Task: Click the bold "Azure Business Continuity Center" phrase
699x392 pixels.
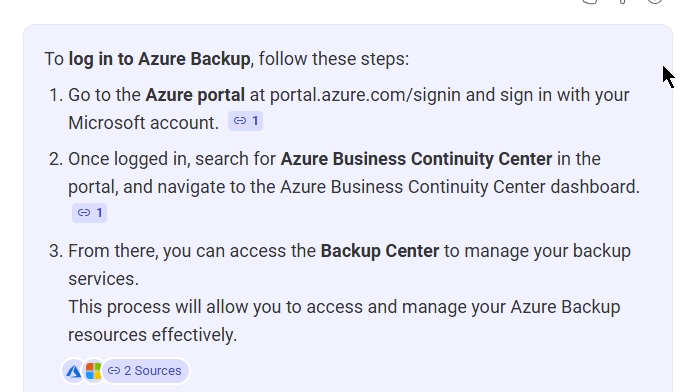Action: point(416,159)
